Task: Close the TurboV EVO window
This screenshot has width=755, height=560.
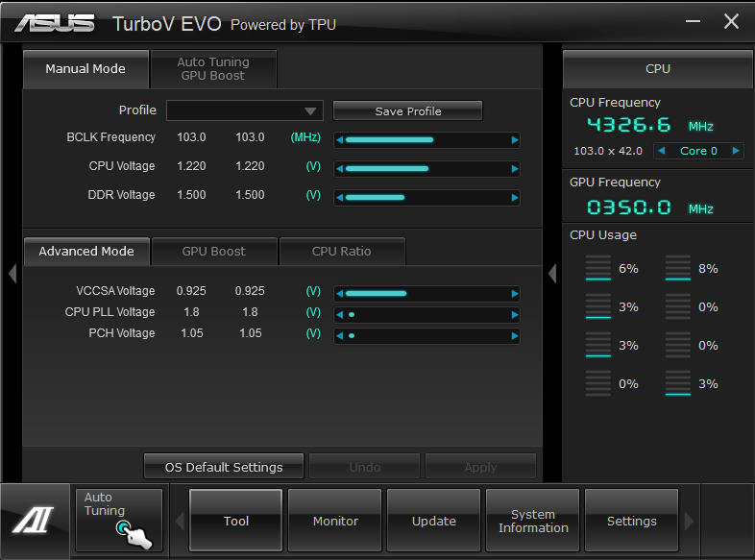Action: click(x=731, y=21)
